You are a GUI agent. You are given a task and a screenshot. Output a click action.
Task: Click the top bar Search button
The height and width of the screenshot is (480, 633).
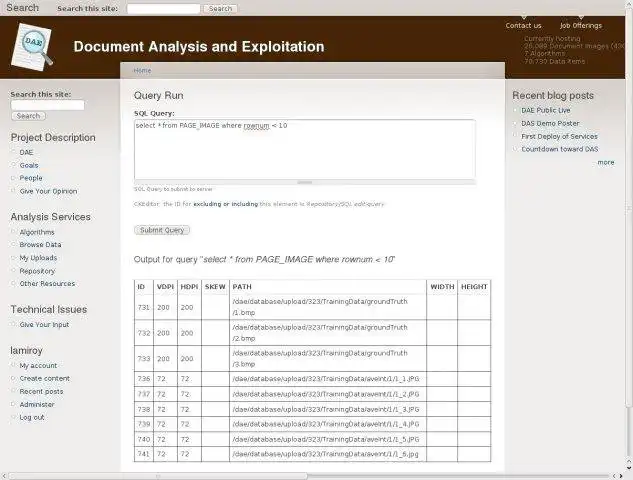point(220,8)
